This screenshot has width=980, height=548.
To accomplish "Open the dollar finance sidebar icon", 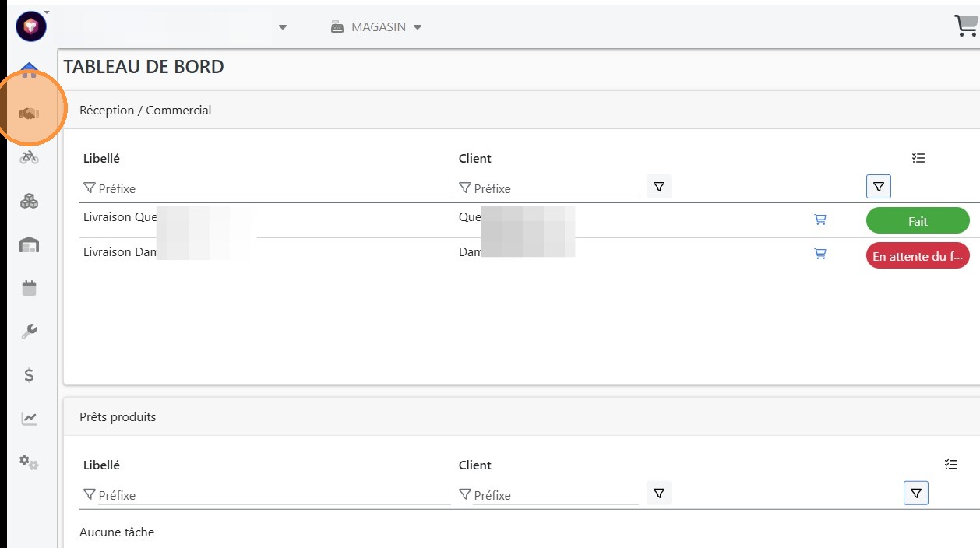I will click(29, 375).
